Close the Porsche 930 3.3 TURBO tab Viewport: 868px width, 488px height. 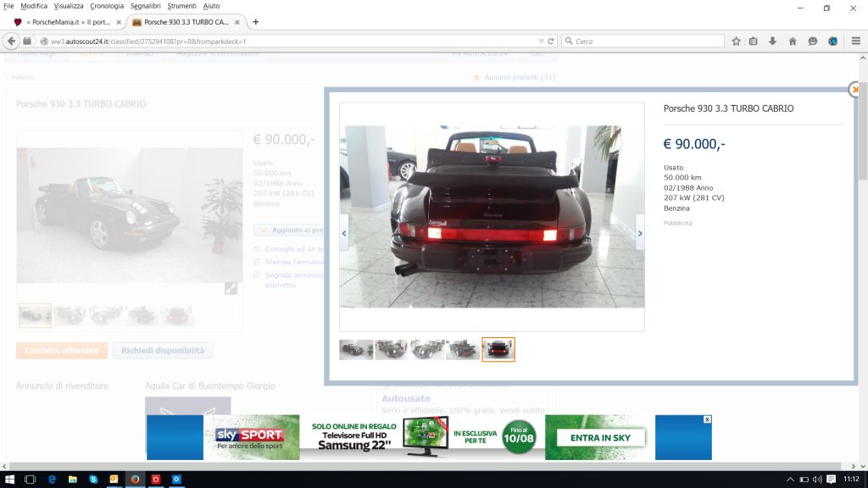coord(237,22)
